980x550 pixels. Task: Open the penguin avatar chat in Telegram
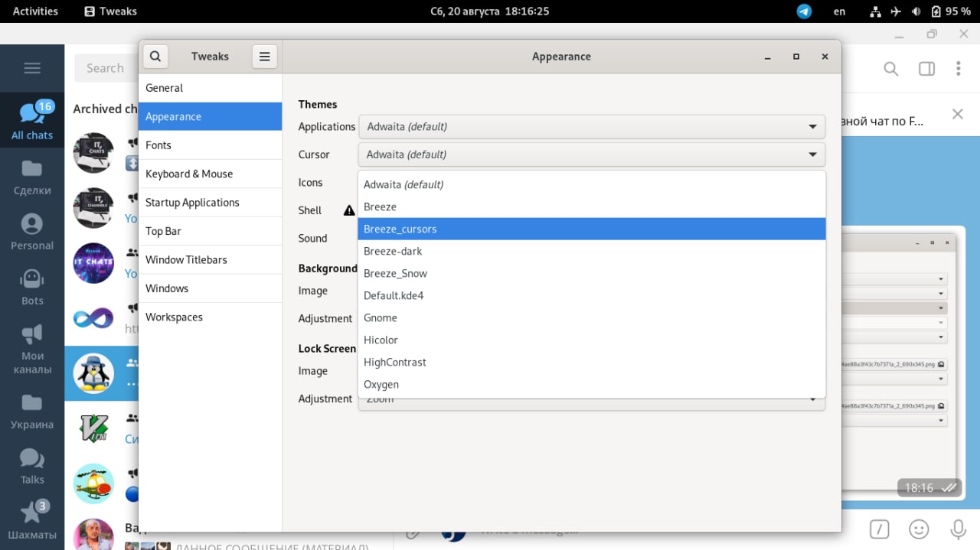click(x=93, y=373)
